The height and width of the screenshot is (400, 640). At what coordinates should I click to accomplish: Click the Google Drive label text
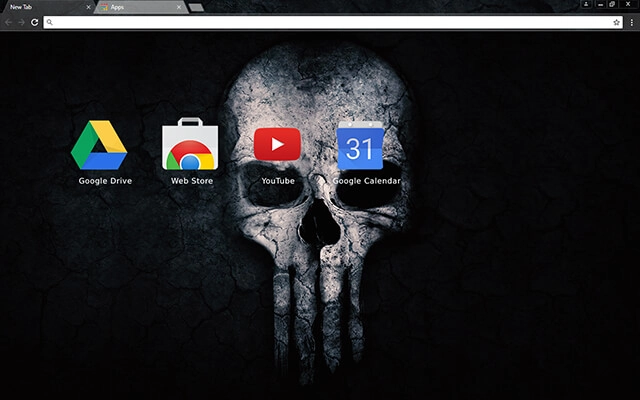105,181
